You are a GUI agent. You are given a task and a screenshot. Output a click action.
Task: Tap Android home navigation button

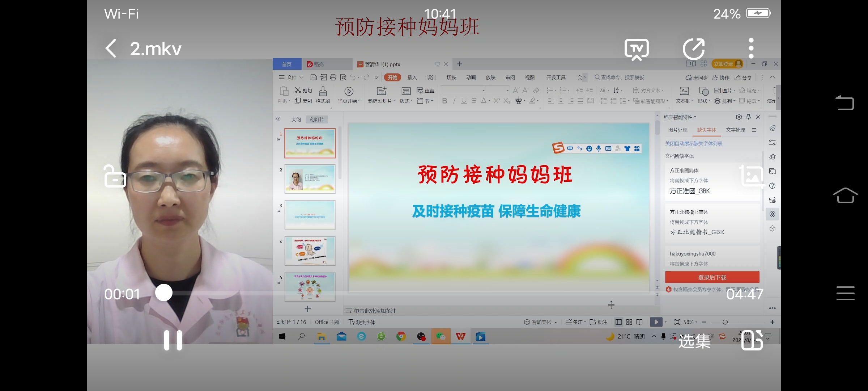(845, 195)
